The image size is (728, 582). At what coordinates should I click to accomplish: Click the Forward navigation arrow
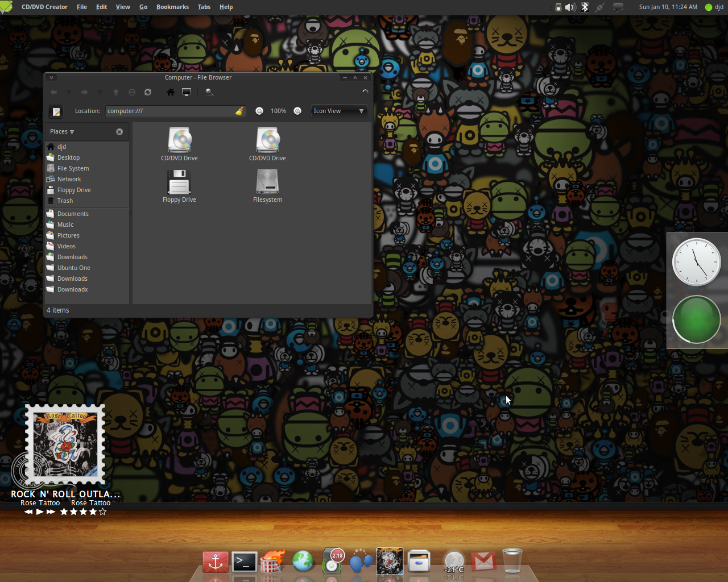pos(85,92)
